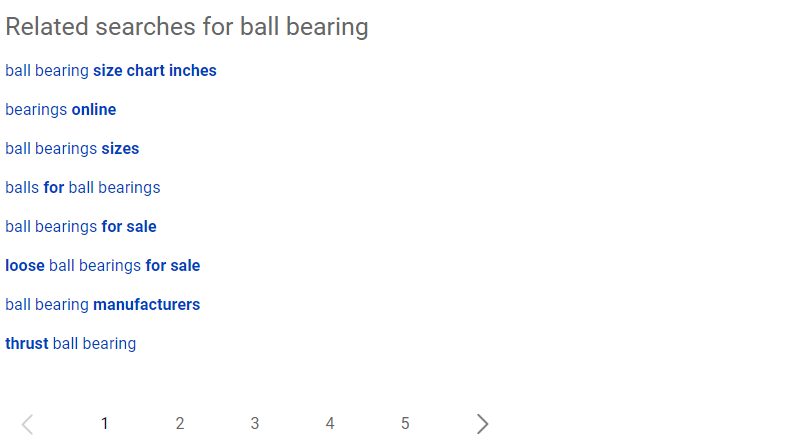This screenshot has width=787, height=441.
Task: Click the 'Related searches for ball bearing' heading
Action: coord(187,27)
